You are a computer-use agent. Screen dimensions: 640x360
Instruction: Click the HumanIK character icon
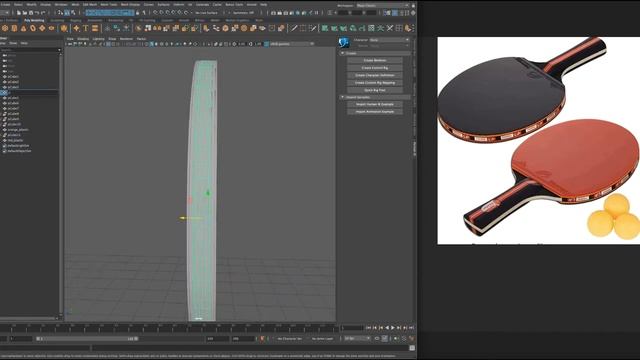click(x=344, y=42)
